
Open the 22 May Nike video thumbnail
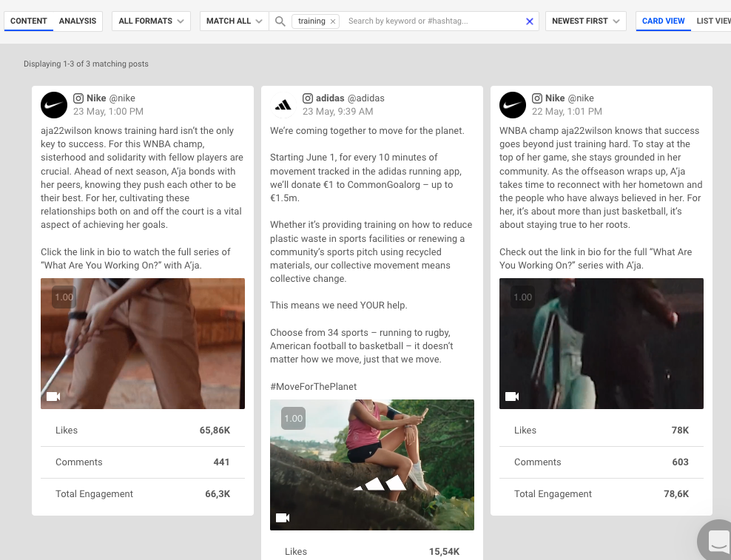click(601, 343)
